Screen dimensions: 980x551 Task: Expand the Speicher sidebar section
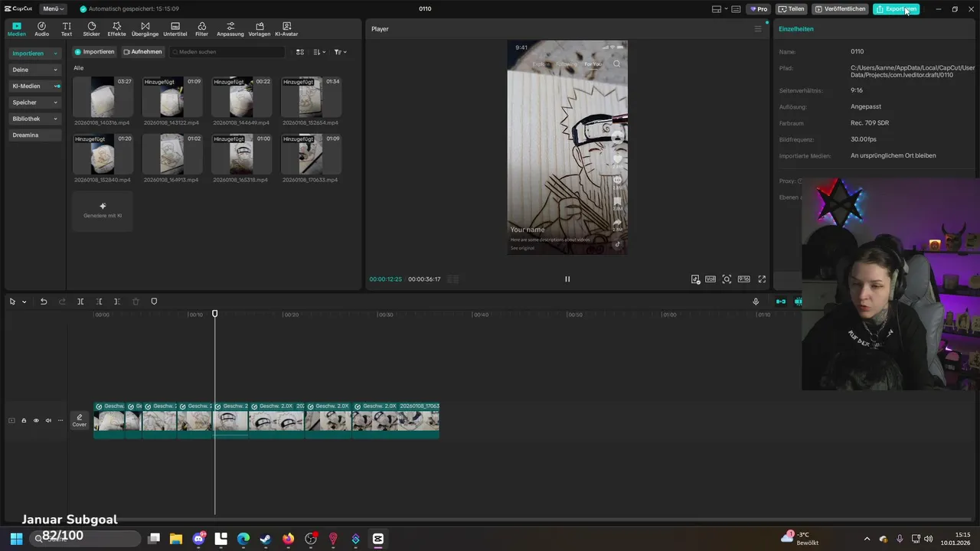coord(35,103)
